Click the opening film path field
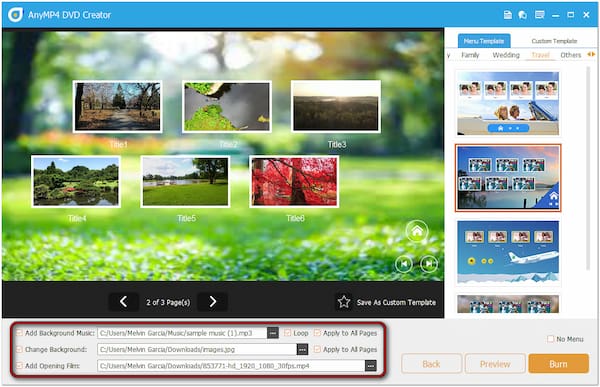The height and width of the screenshot is (387, 600). [232, 366]
